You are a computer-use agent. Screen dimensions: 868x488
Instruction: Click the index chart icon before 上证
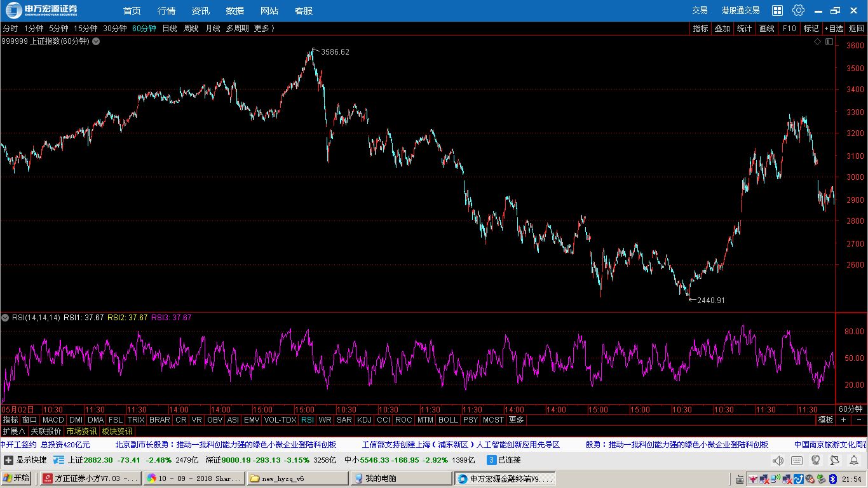[59, 460]
